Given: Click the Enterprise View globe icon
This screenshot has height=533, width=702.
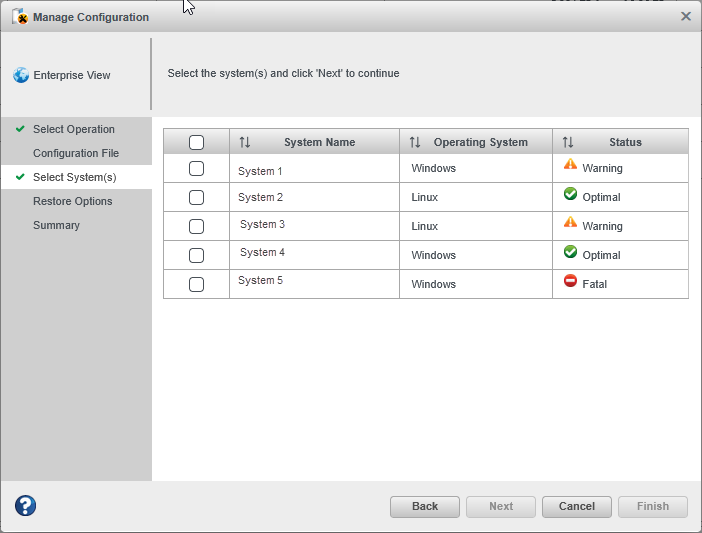Looking at the screenshot, I should [x=21, y=75].
